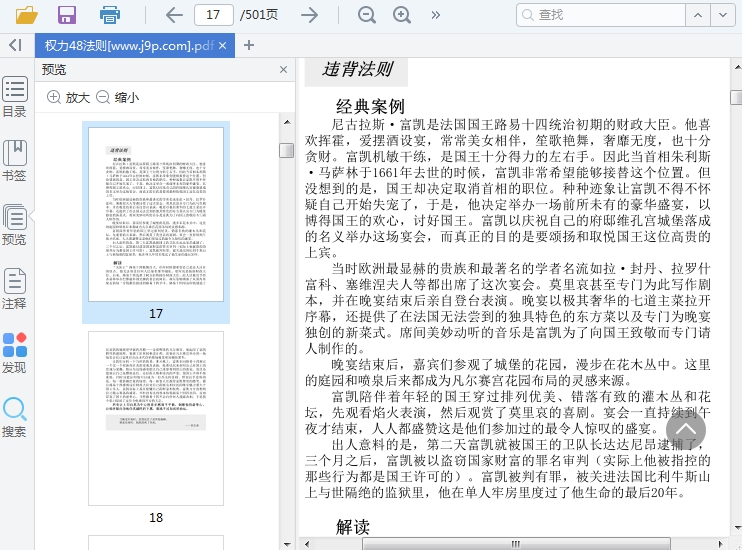Go back with the left arrow
This screenshot has height=550, width=742.
(174, 15)
